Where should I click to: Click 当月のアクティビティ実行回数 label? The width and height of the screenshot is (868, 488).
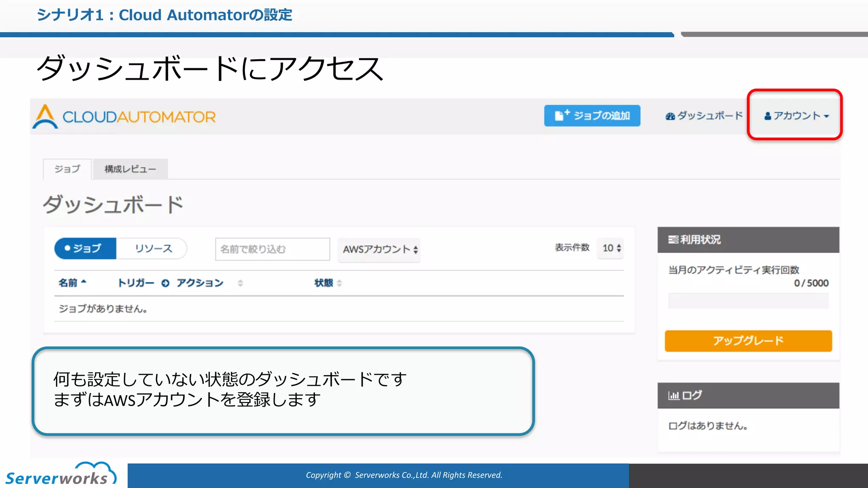734,270
